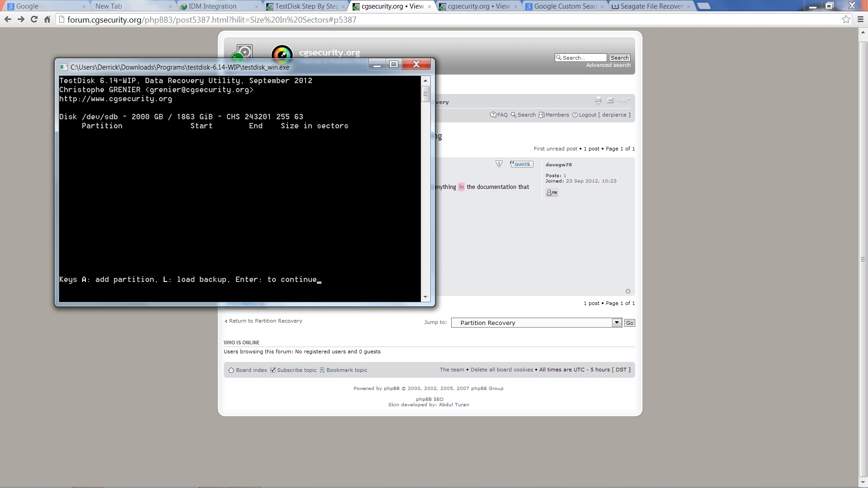
Task: Close the Seagate File Recovery tab
Action: tap(689, 6)
